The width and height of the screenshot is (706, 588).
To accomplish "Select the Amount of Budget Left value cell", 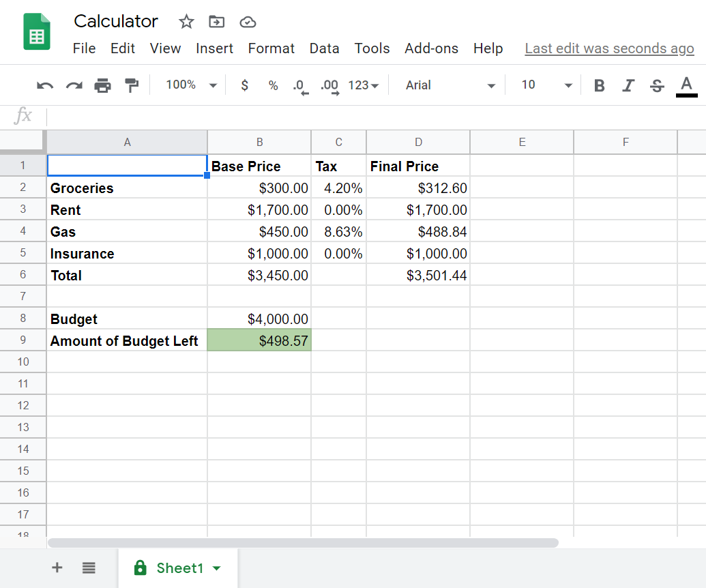I will click(259, 340).
